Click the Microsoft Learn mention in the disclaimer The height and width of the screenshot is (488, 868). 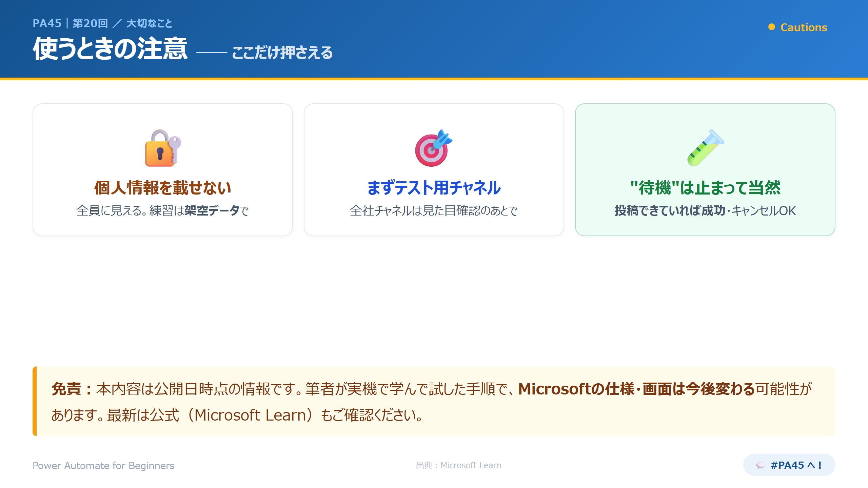coord(251,415)
